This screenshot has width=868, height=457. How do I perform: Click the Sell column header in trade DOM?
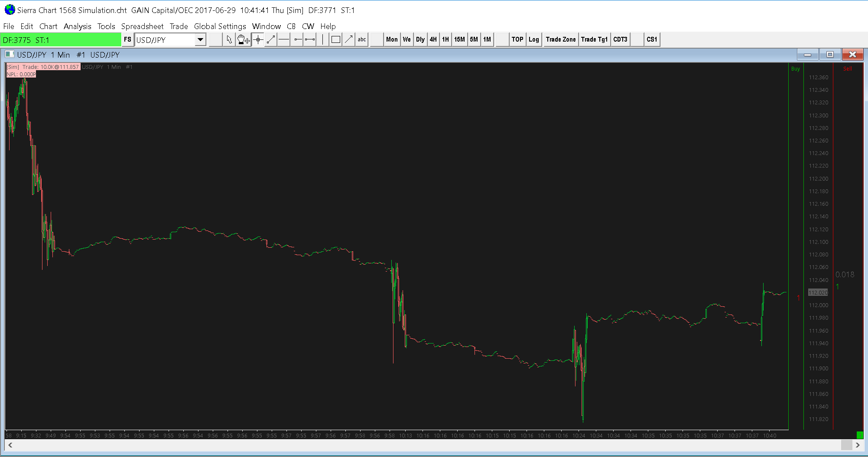(848, 69)
